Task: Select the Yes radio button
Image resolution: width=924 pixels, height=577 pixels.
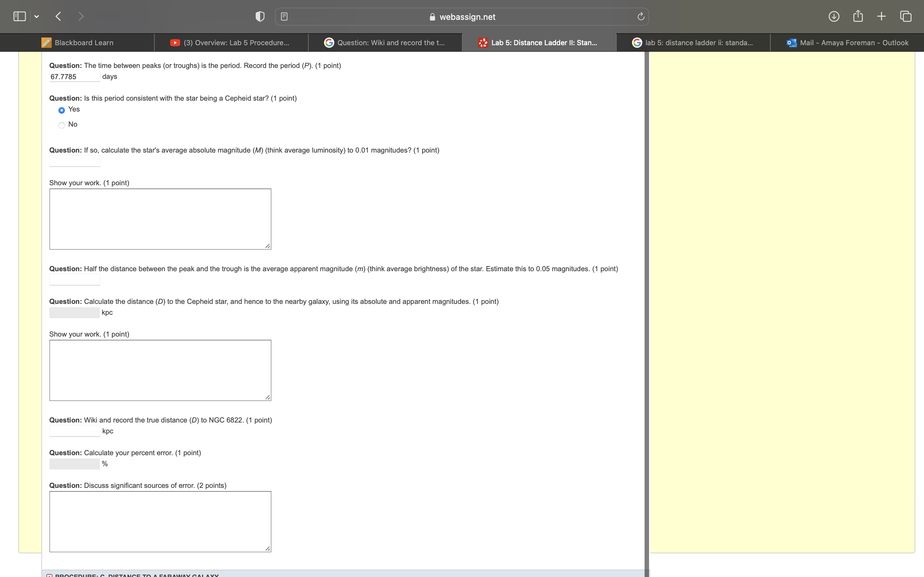Action: pyautogui.click(x=62, y=110)
